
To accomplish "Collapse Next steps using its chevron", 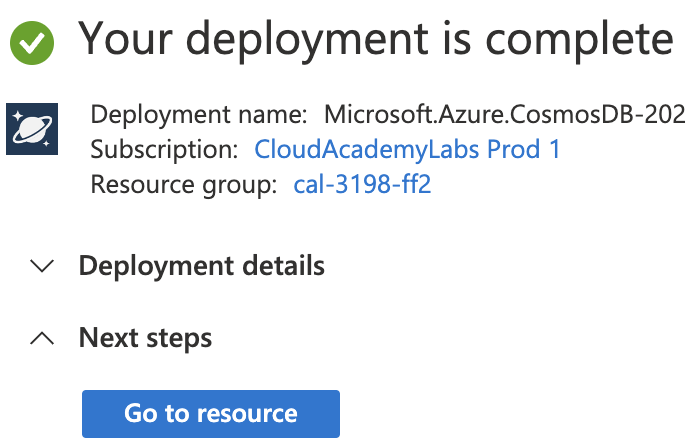I will [42, 338].
